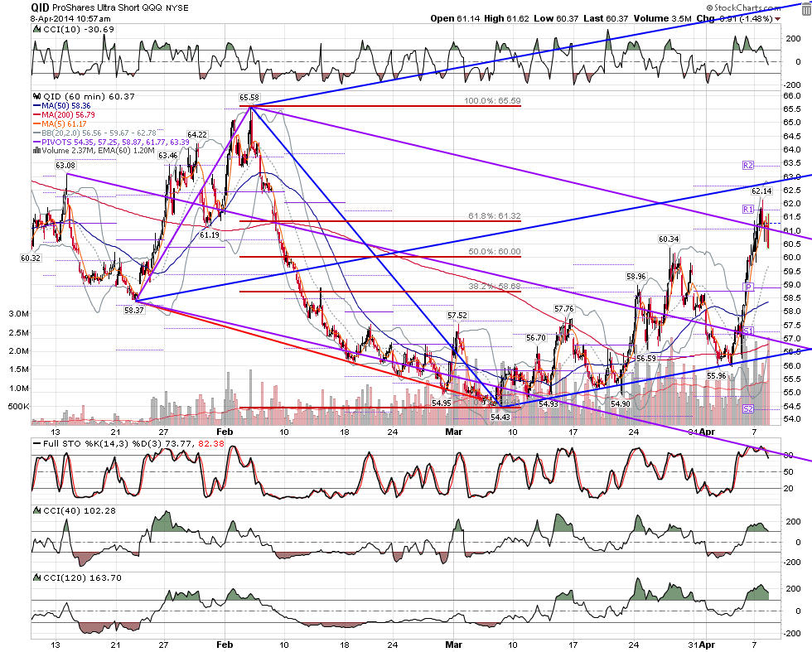Screen dimensions: 812x652
Task: Click the 'CCI(40) 102.28' label
Action: click(80, 510)
